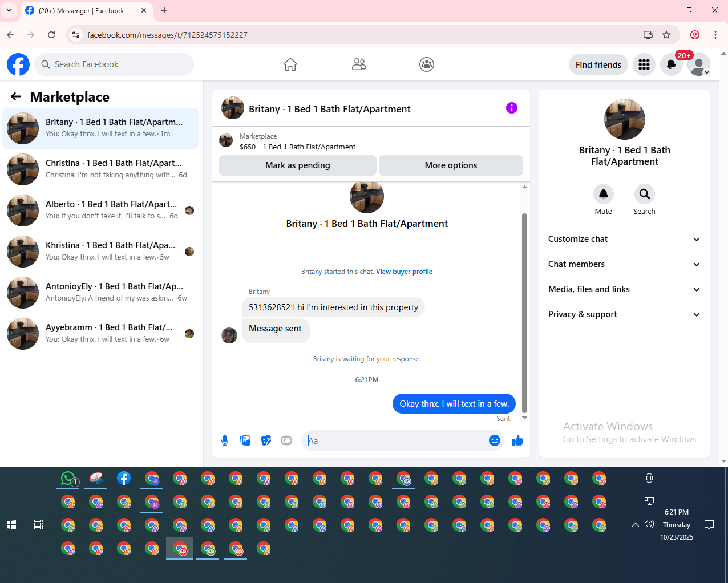Send a thumbs-up like
The width and height of the screenshot is (728, 583).
point(517,440)
